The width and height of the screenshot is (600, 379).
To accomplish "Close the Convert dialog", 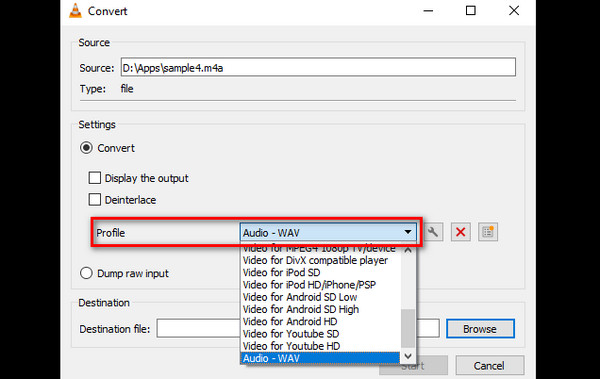I will click(514, 11).
